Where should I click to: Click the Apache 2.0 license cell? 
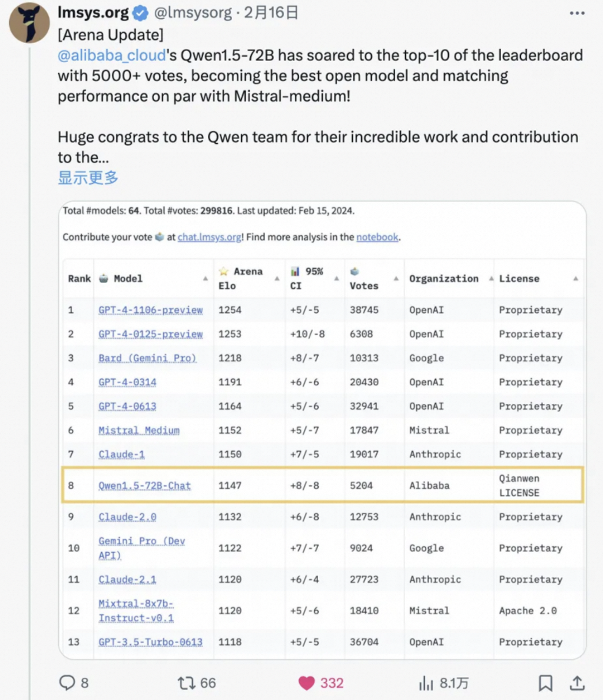[528, 611]
